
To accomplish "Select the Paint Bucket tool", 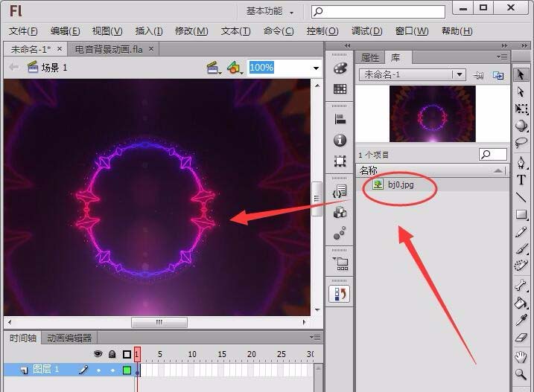I will [x=521, y=303].
